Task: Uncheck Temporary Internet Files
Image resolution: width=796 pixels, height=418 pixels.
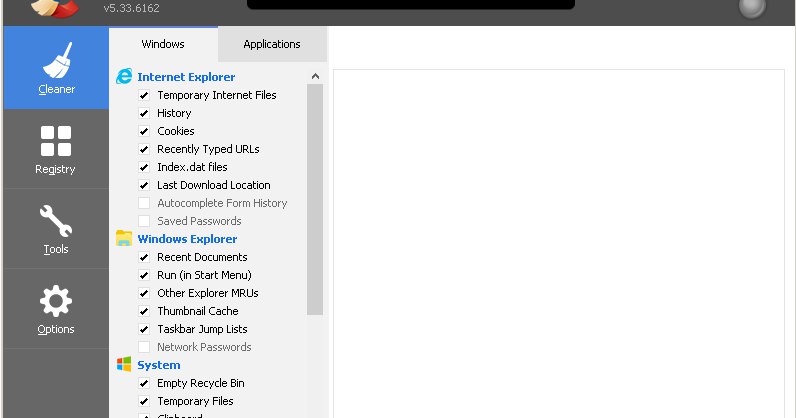Action: click(x=144, y=95)
